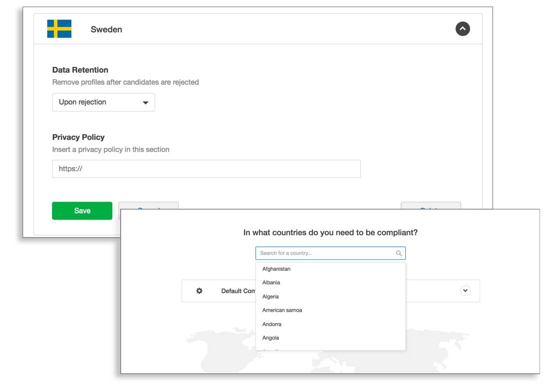The image size is (557, 392).
Task: Open the Upon rejection data retention dropdown
Action: (103, 102)
